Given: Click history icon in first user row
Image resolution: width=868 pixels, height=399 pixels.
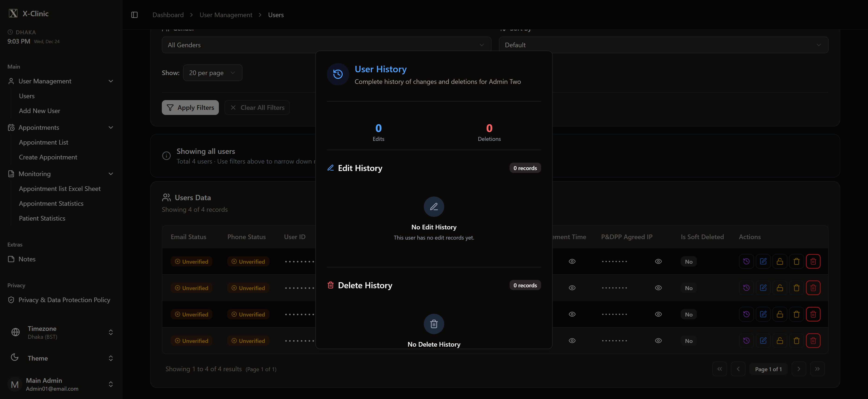Looking at the screenshot, I should (x=746, y=261).
